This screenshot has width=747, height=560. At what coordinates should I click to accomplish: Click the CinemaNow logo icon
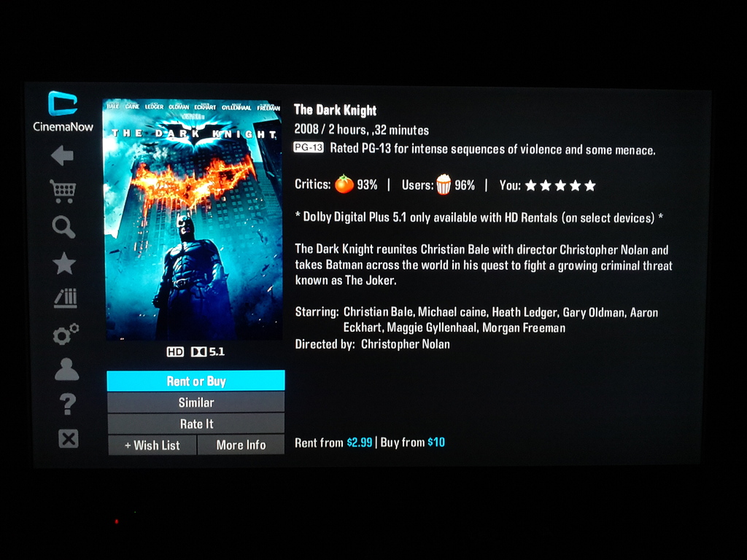click(x=63, y=104)
